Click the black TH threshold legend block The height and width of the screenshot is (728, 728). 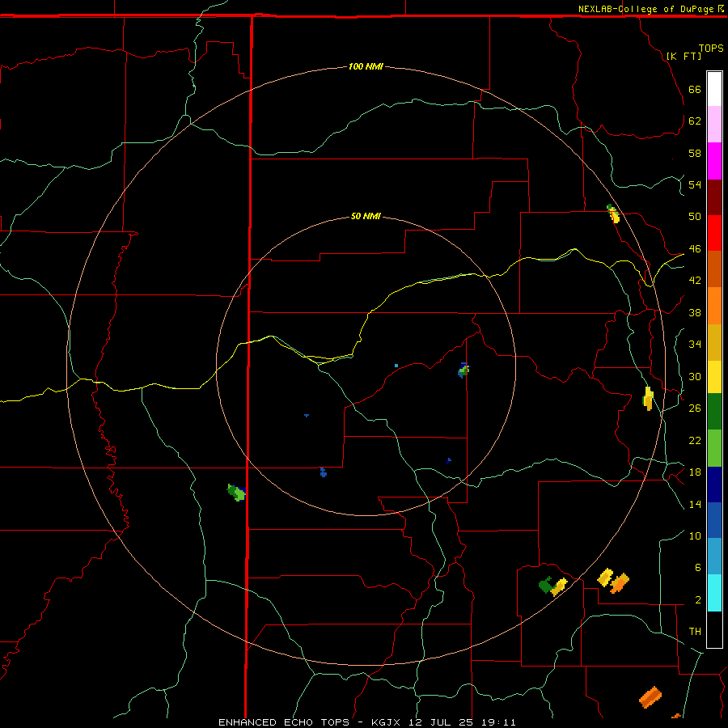tap(714, 629)
